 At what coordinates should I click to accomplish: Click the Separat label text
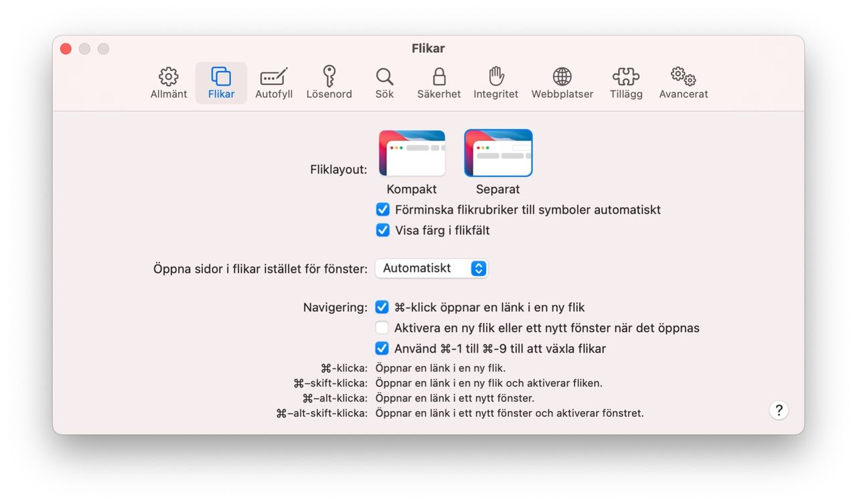click(x=498, y=189)
